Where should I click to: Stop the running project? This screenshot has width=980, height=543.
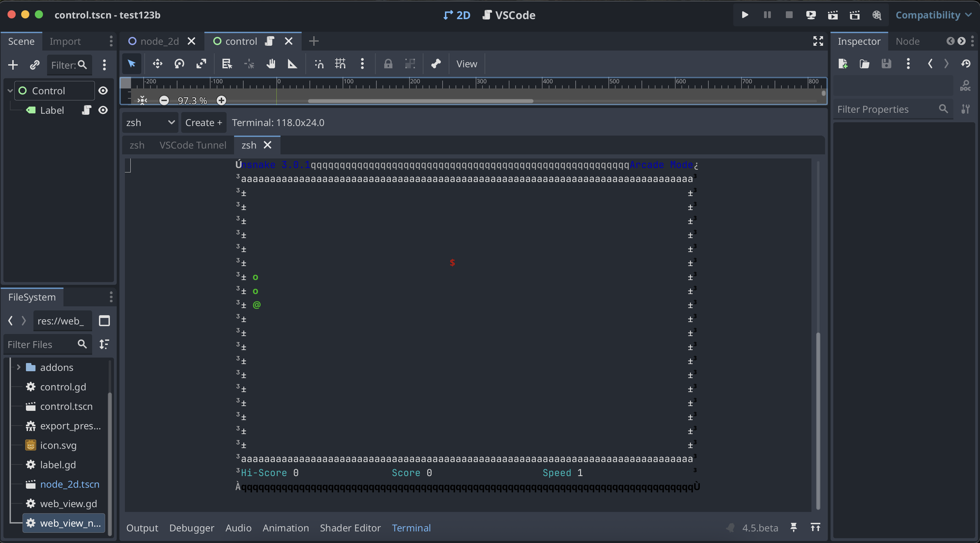pos(789,15)
